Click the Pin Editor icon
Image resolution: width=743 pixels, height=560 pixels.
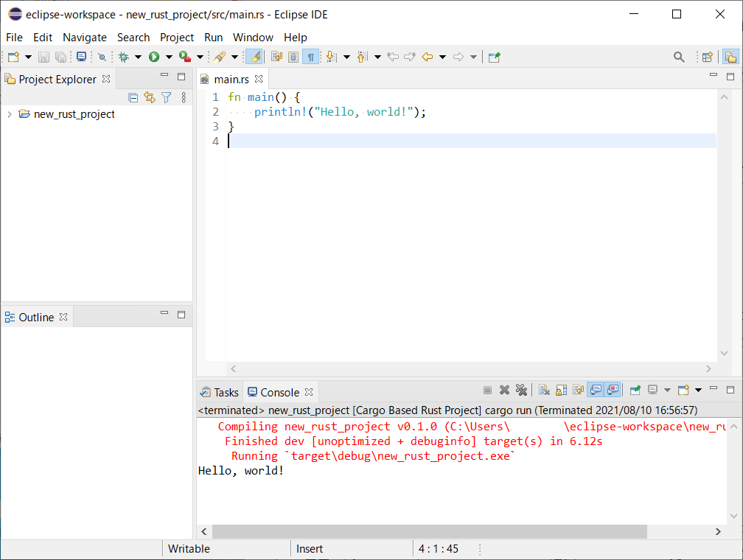click(494, 57)
